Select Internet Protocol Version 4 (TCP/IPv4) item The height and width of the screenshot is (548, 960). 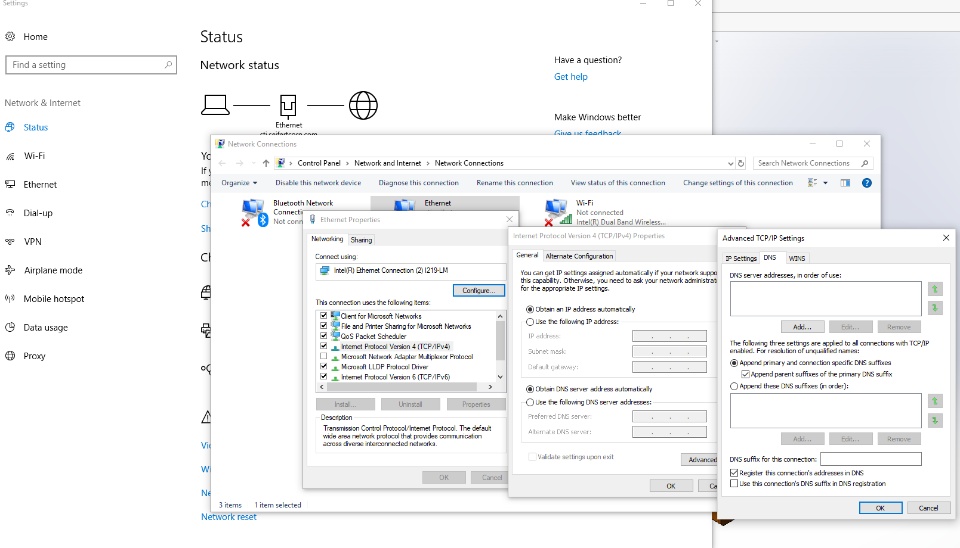point(395,346)
